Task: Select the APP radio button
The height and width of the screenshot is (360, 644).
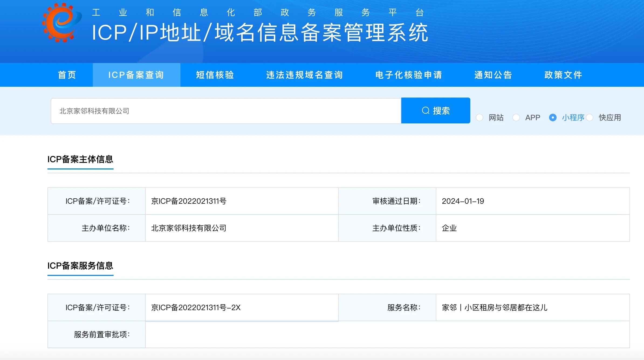Action: tap(516, 117)
